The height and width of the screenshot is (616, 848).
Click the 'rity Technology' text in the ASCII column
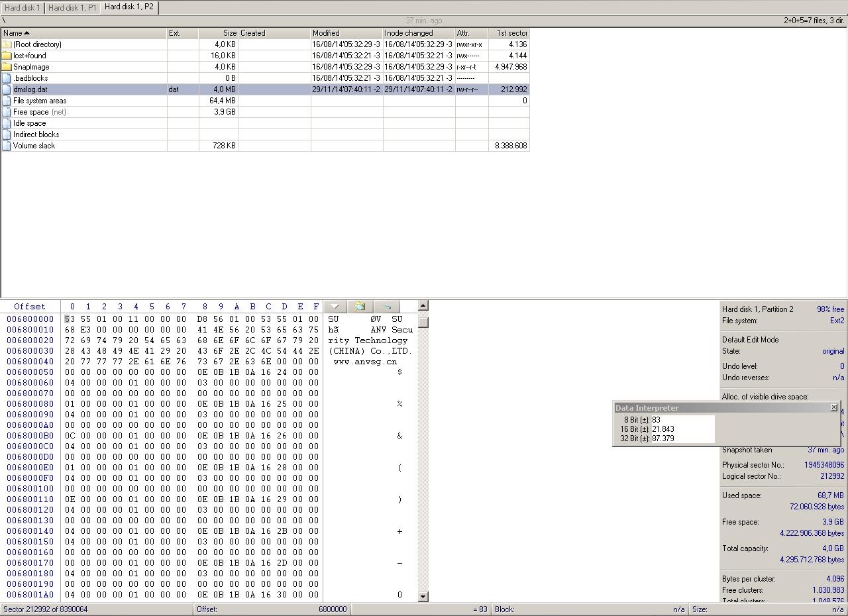point(368,340)
